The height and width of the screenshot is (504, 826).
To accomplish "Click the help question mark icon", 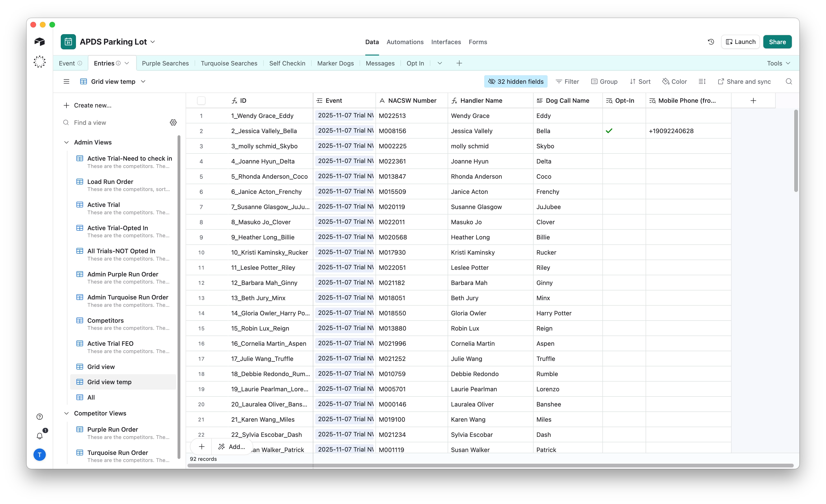I will (x=40, y=416).
